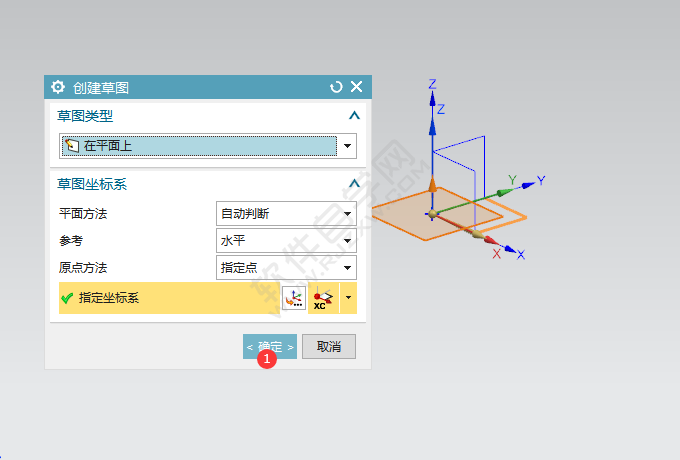Click the origin sphere of the triad
Viewport: 680px width, 460px height.
tap(432, 214)
